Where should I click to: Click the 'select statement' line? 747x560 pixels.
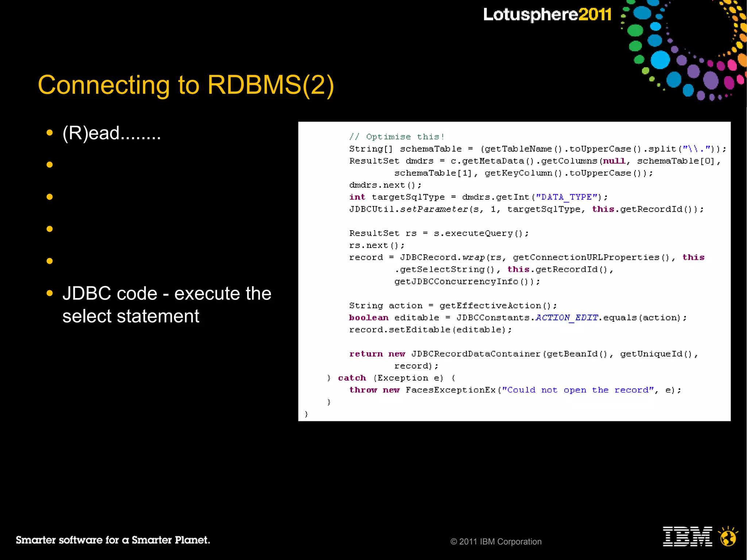point(131,316)
